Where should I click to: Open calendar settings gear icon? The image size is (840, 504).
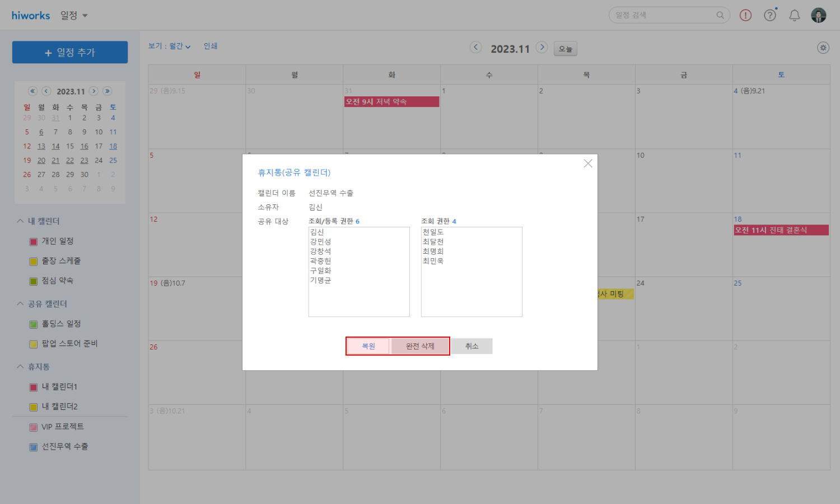pos(823,48)
